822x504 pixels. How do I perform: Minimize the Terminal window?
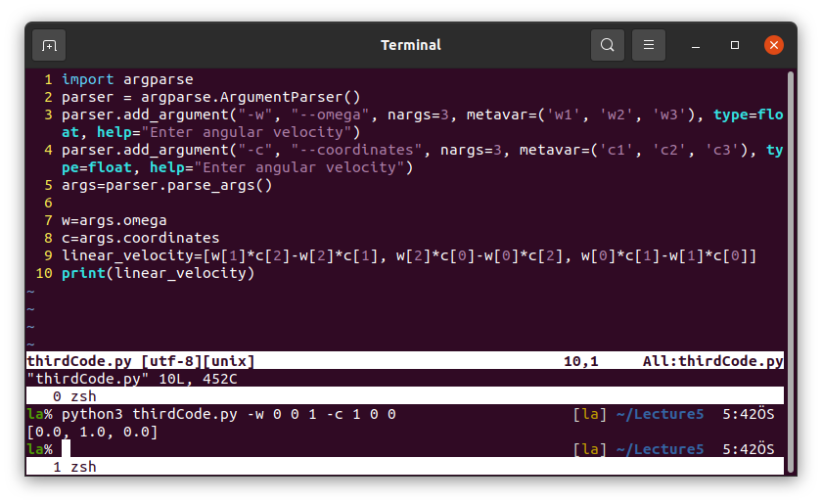(x=696, y=45)
